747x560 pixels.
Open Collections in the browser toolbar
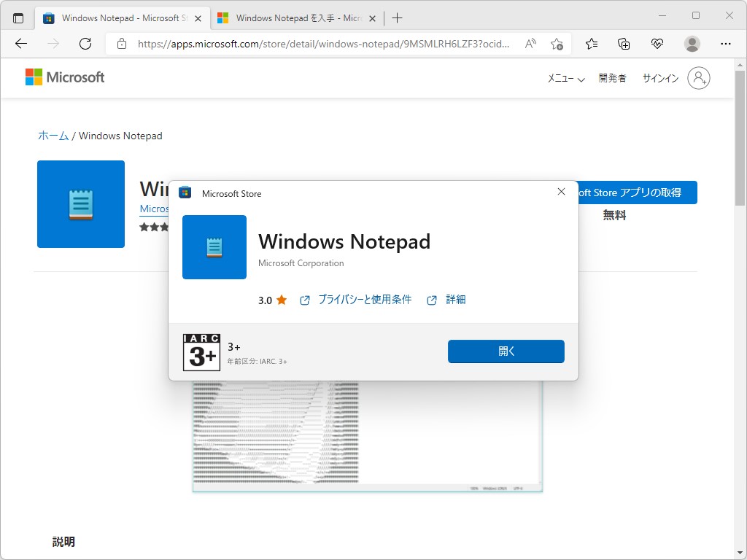(624, 44)
